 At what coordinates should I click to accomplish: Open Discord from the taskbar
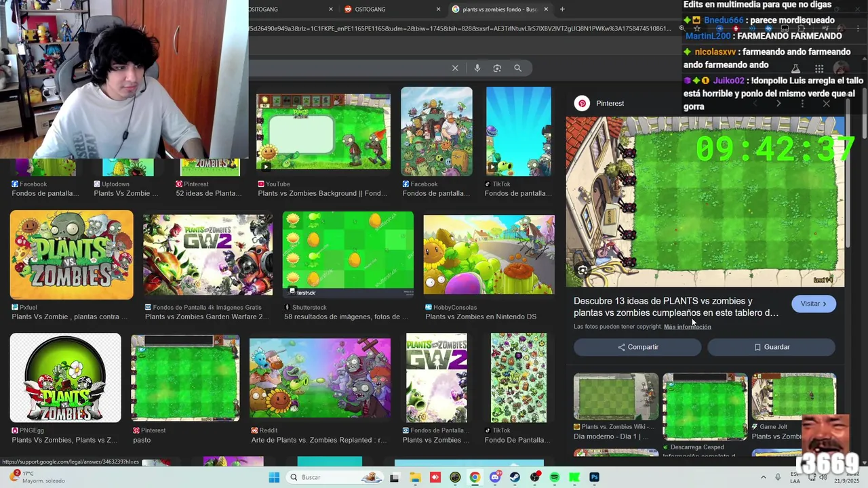(495, 477)
